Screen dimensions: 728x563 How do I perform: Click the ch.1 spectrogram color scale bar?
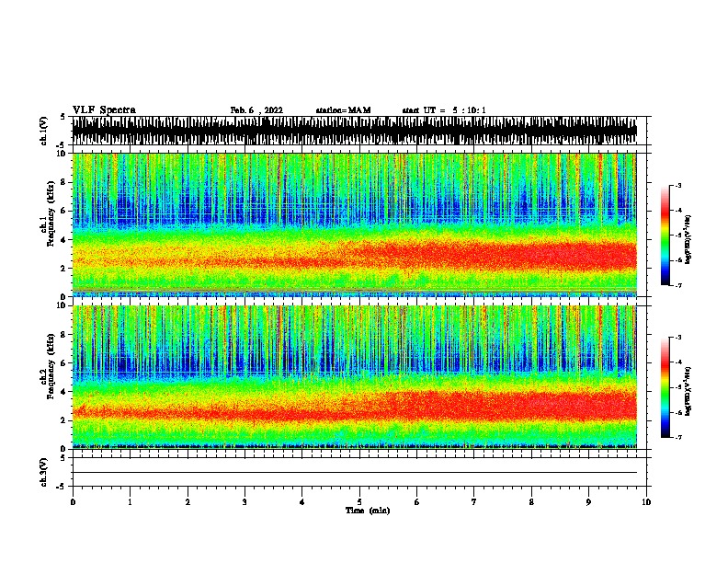point(665,236)
